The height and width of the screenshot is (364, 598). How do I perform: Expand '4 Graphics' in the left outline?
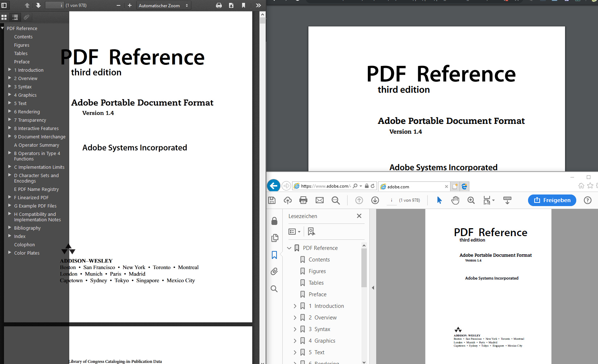10,95
